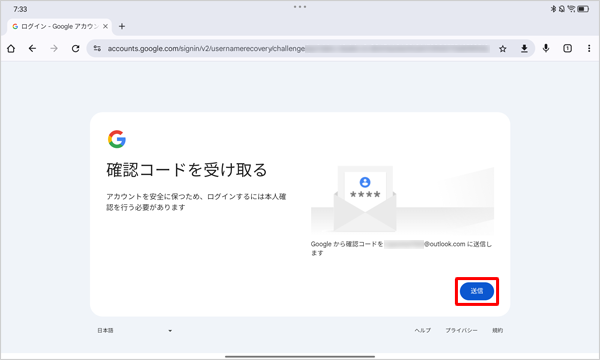Tap the 7:33 clock

[x=20, y=9]
